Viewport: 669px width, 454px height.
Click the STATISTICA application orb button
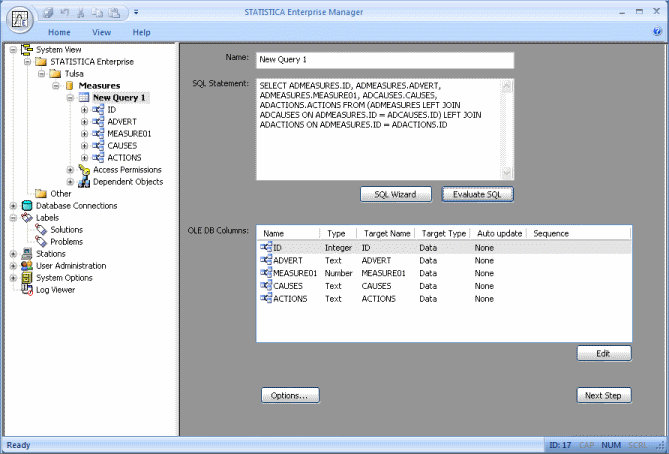click(x=20, y=20)
